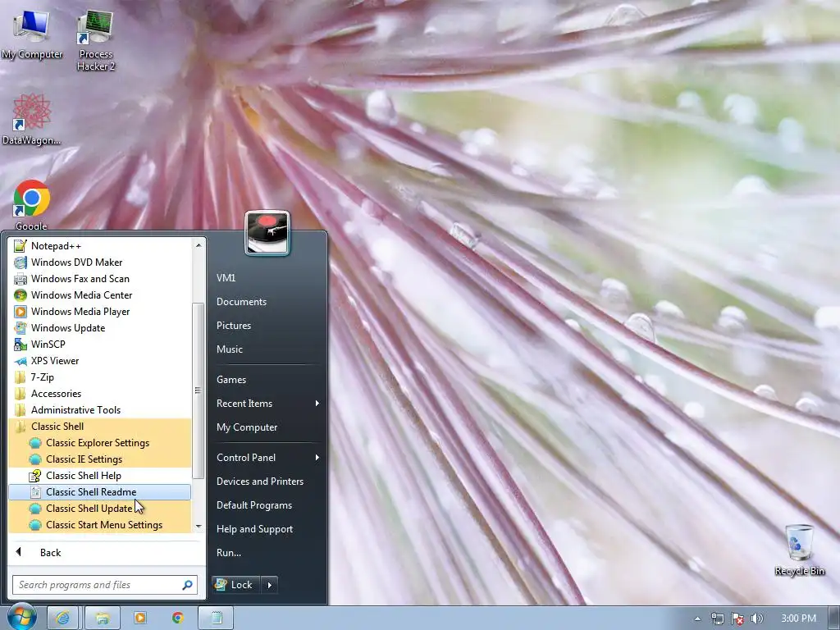Click the Classic Start Menu Settings icon
840x630 pixels.
click(35, 525)
